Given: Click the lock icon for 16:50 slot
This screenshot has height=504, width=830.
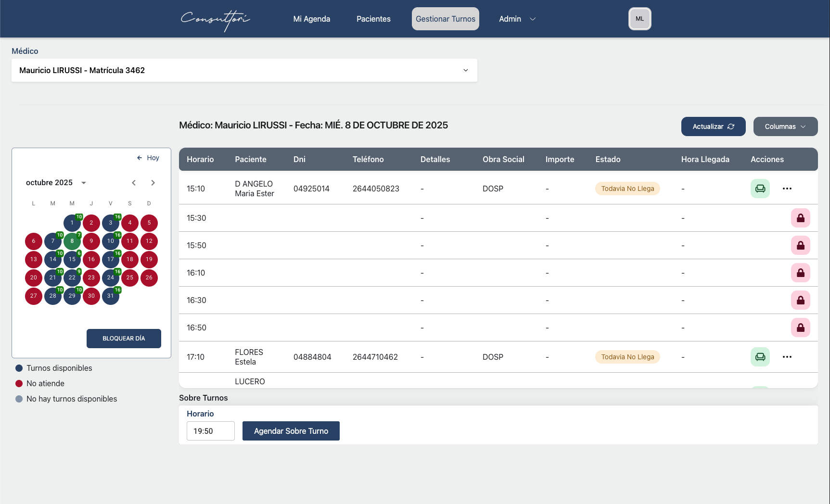Looking at the screenshot, I should (800, 328).
